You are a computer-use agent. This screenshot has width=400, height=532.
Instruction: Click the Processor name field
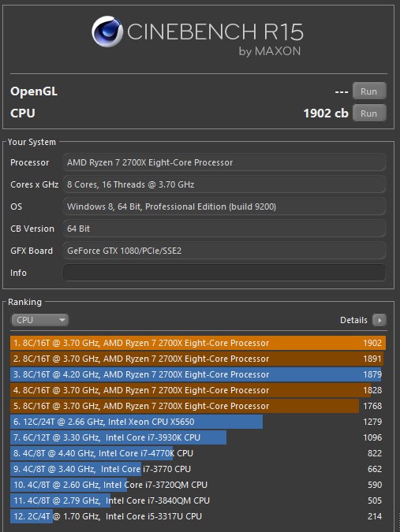coord(224,162)
